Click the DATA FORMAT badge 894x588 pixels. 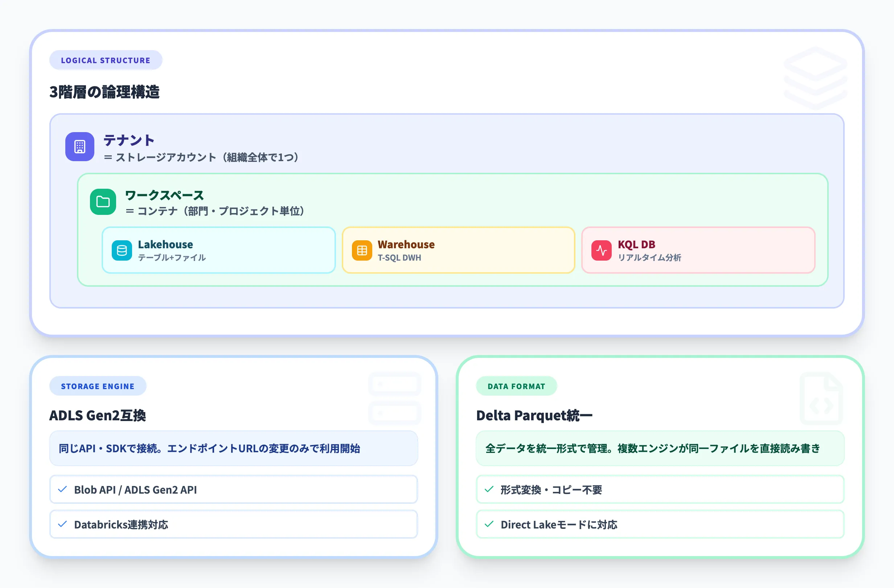(516, 386)
